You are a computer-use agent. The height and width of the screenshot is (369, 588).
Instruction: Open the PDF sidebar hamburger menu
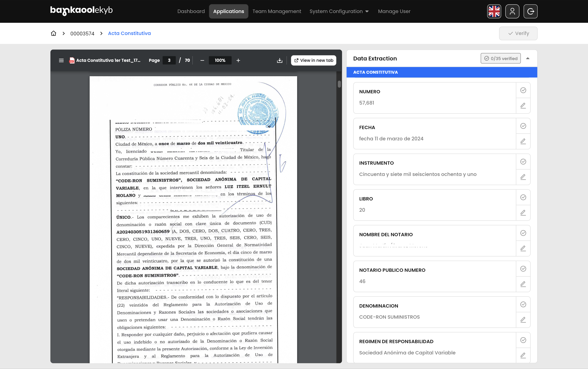[61, 60]
